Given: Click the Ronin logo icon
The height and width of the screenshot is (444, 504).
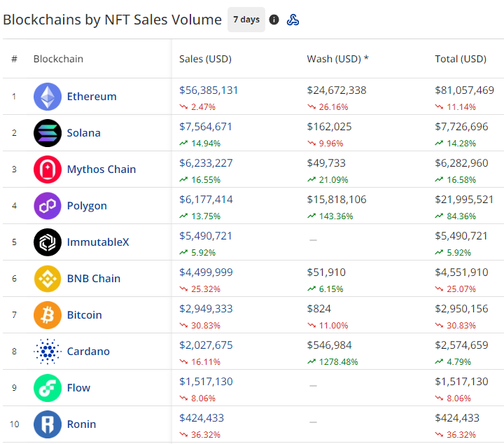Looking at the screenshot, I should 48,424.
